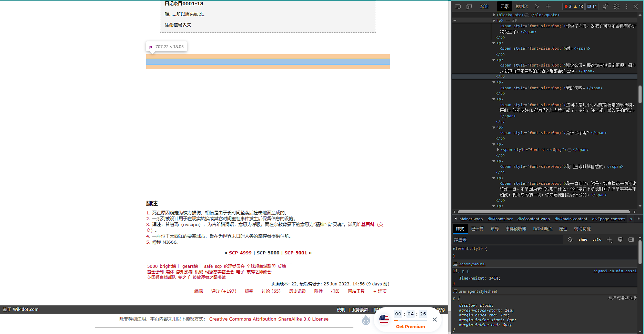
Task: Open the SCP-5001 link
Action: click(x=295, y=253)
